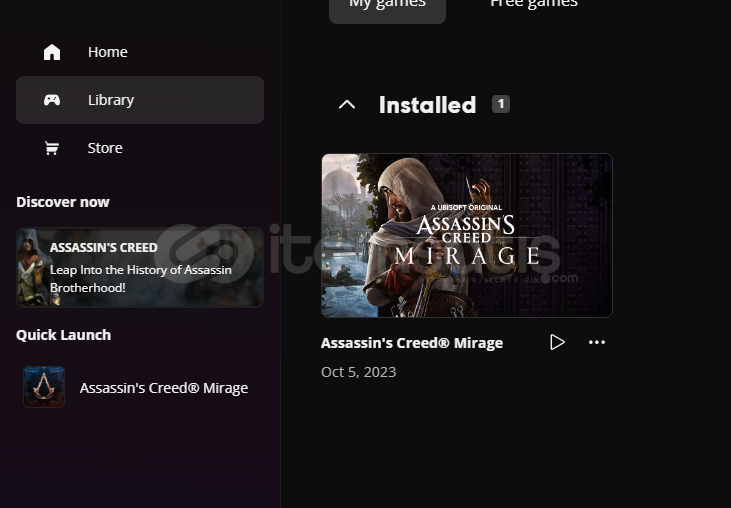This screenshot has width=731, height=508.
Task: Switch to the Free games tab
Action: click(534, 5)
